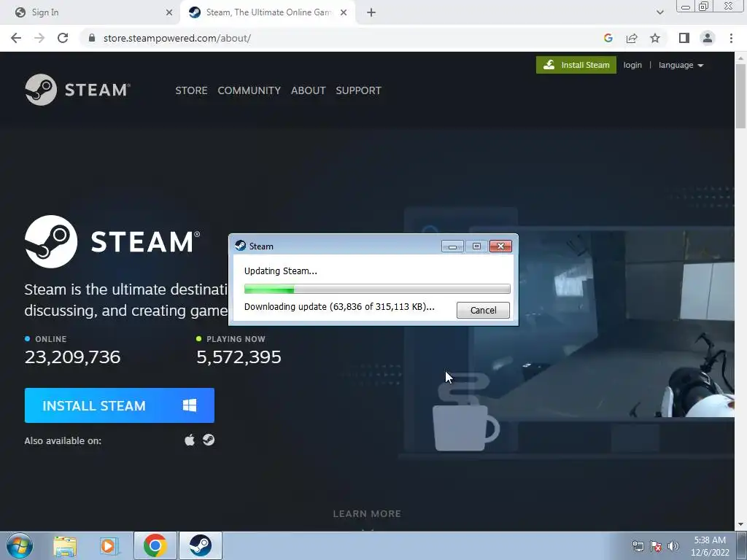The width and height of the screenshot is (747, 560).
Task: Click the large blue INSTALL STEAM button
Action: tap(119, 405)
